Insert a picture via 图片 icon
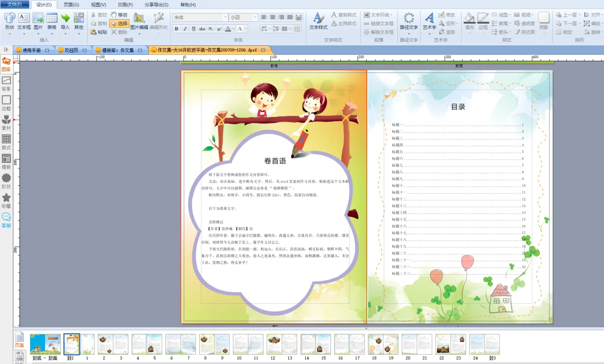 [x=38, y=21]
